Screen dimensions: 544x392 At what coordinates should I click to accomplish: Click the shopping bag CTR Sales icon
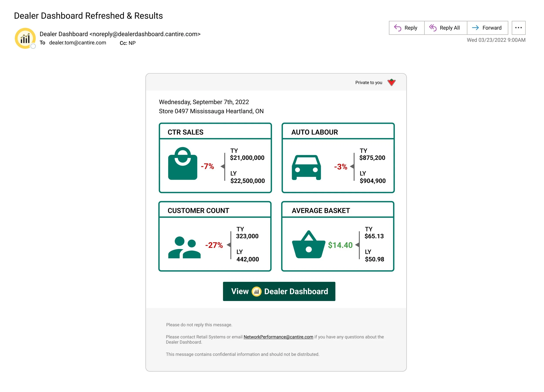183,163
